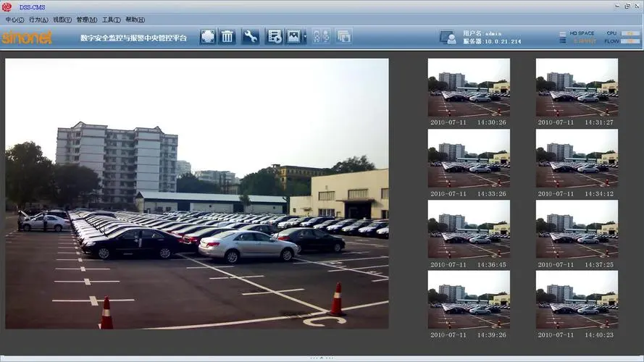Open the 管理(M) menu
The width and height of the screenshot is (644, 362).
click(x=87, y=20)
